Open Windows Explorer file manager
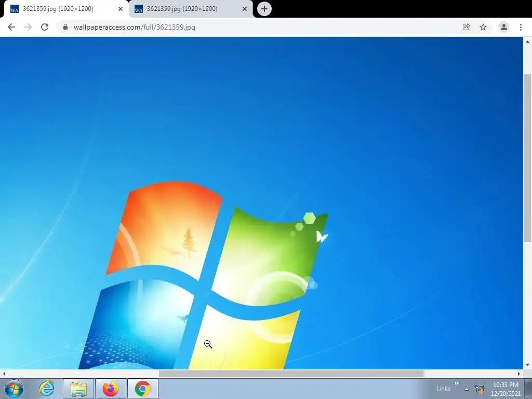Screen dimensions: 532x399 [78, 389]
